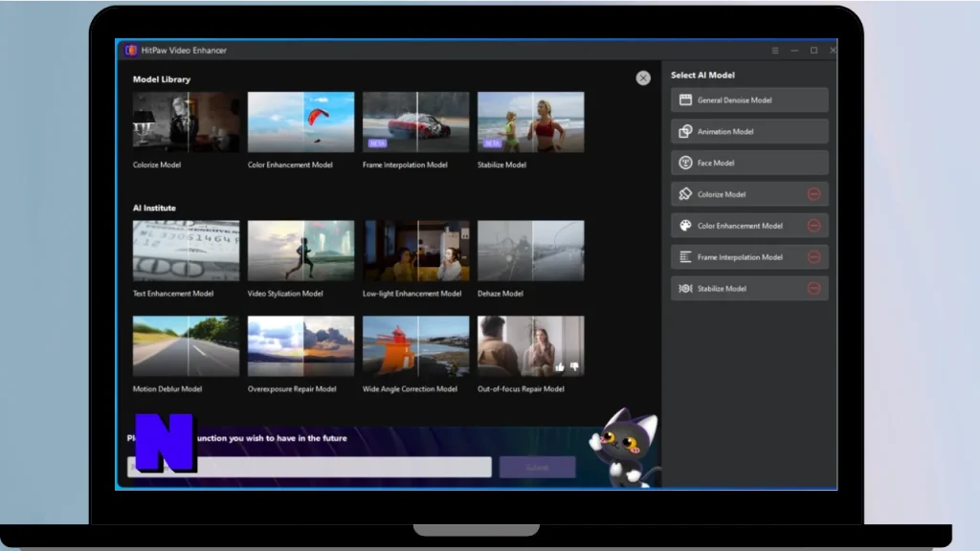This screenshot has height=551, width=980.
Task: Open the Overexposure Repair Model thumbnail
Action: coord(301,346)
